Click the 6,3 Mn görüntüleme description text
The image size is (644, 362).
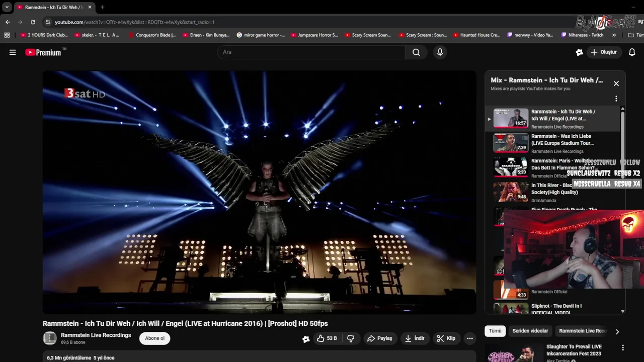click(x=80, y=358)
